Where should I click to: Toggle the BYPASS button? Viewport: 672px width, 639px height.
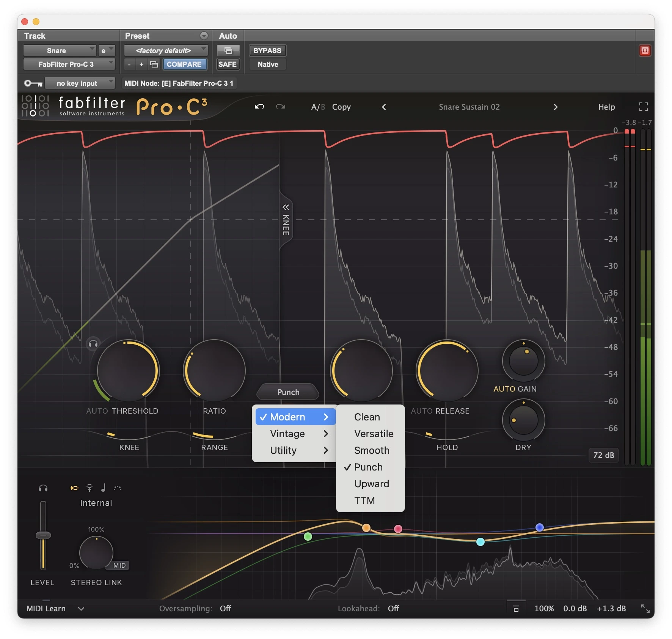tap(267, 51)
